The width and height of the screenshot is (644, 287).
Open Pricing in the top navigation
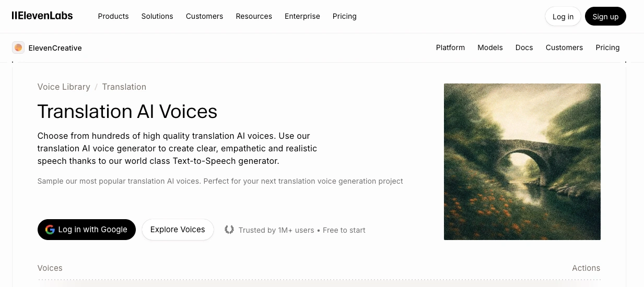click(x=345, y=16)
